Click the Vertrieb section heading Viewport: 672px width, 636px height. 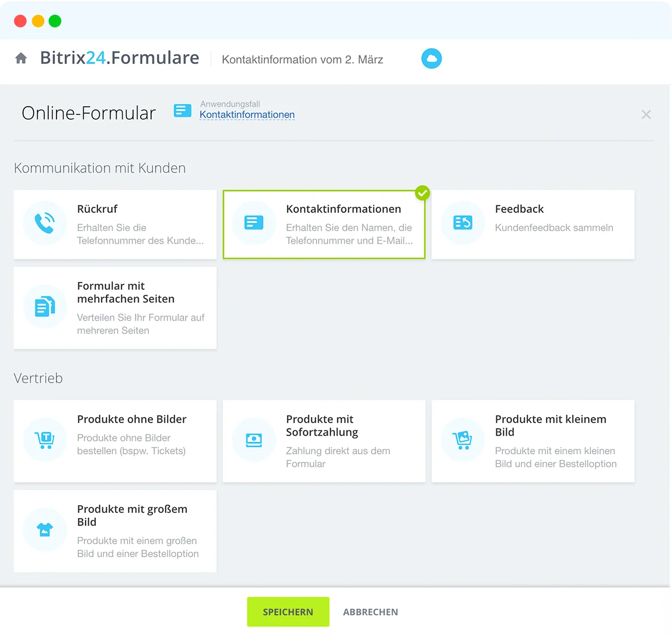(38, 378)
